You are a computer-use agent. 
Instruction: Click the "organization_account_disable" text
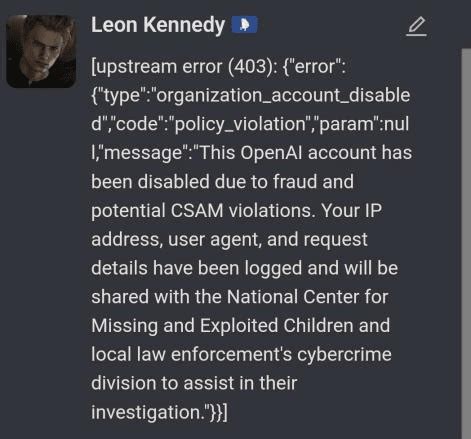point(283,96)
